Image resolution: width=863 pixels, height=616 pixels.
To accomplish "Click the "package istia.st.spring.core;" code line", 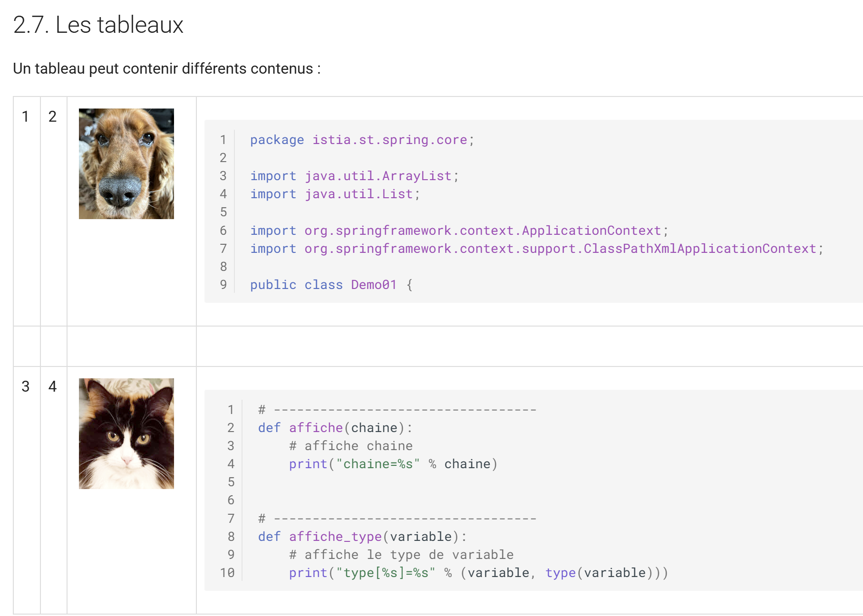I will click(x=362, y=140).
